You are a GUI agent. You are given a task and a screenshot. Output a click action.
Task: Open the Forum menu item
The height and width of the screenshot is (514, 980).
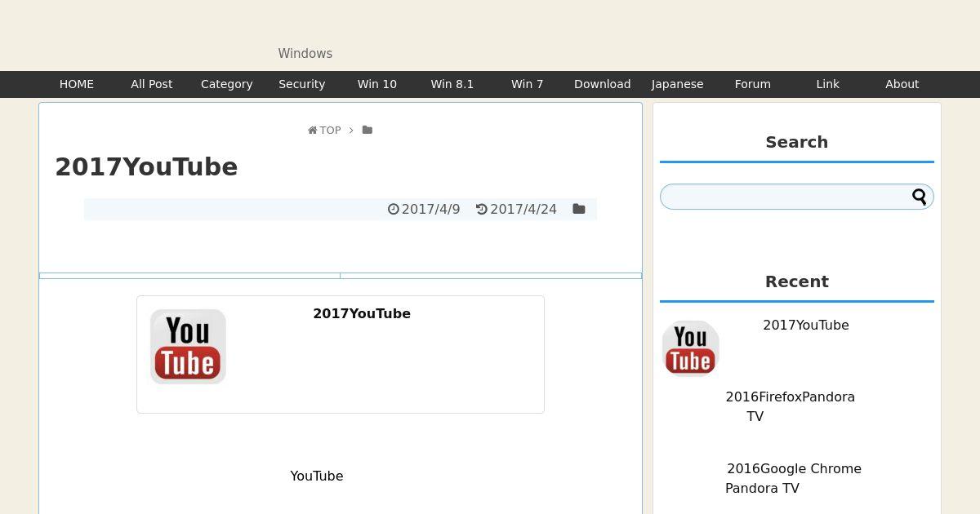pyautogui.click(x=753, y=84)
